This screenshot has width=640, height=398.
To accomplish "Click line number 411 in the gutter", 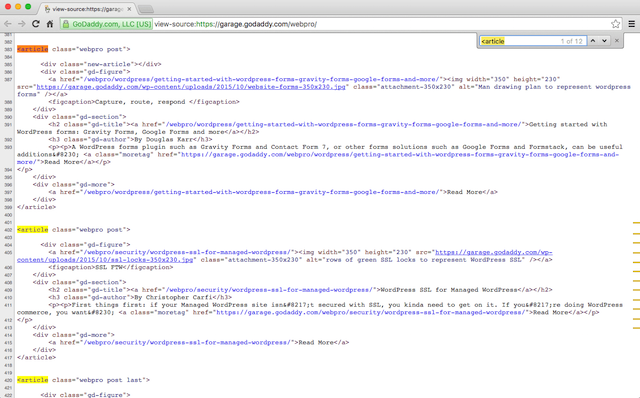I will tap(8, 305).
